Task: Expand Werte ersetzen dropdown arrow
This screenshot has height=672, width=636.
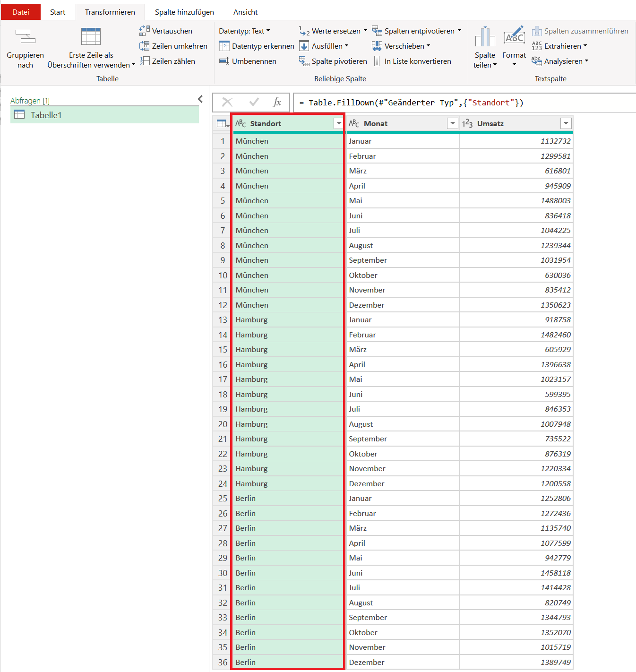Action: point(365,31)
